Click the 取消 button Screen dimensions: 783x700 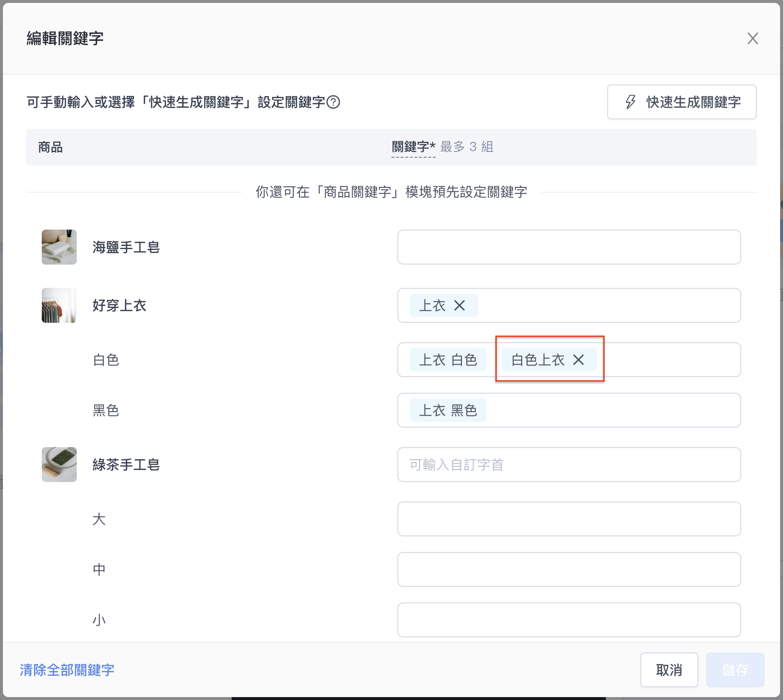(x=669, y=670)
